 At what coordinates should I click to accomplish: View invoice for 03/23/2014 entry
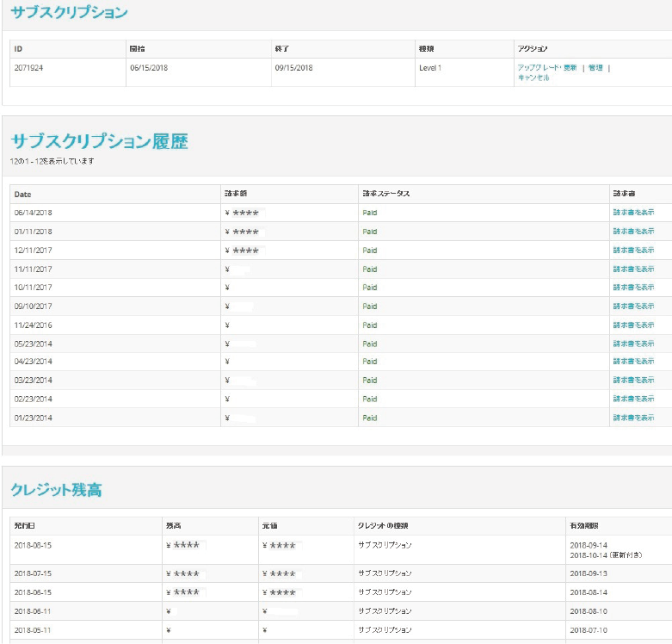tap(633, 381)
